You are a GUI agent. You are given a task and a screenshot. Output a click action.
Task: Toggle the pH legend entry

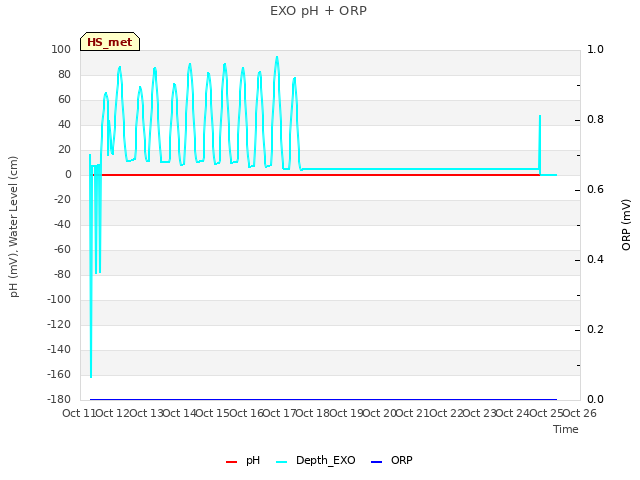coord(243,460)
